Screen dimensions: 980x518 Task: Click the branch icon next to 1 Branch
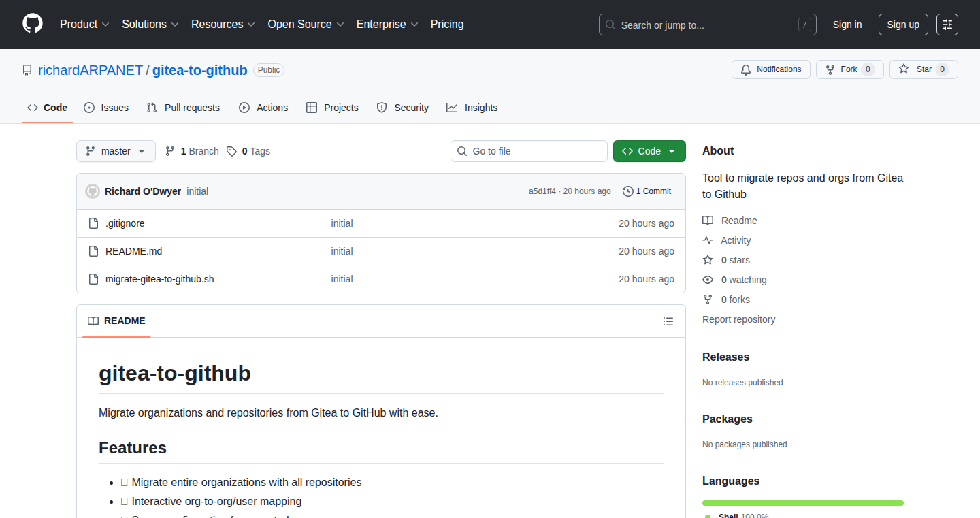[170, 151]
